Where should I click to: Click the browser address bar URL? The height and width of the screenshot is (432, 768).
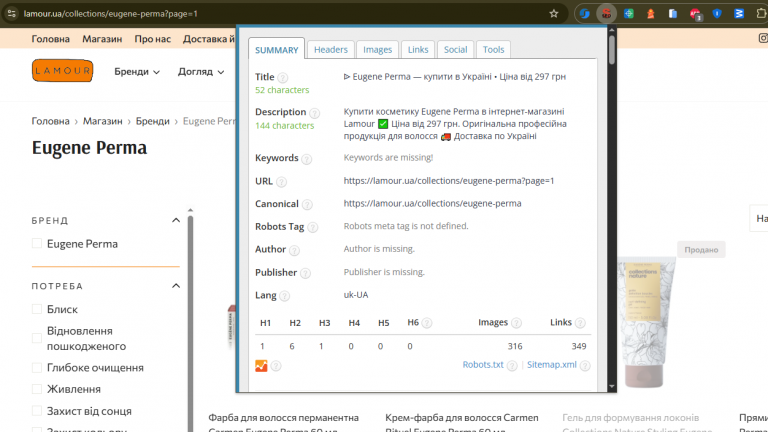(x=111, y=14)
